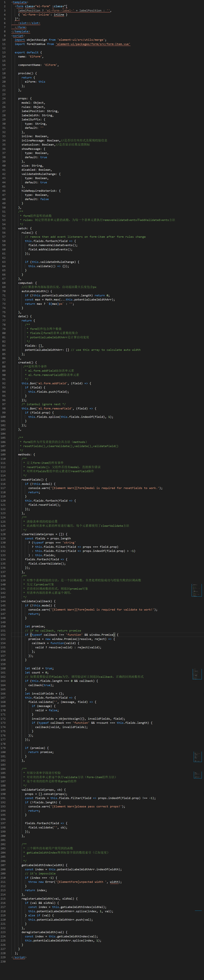Click 'registerLabelWidth(val, oldVal) {' line

coord(50,898)
